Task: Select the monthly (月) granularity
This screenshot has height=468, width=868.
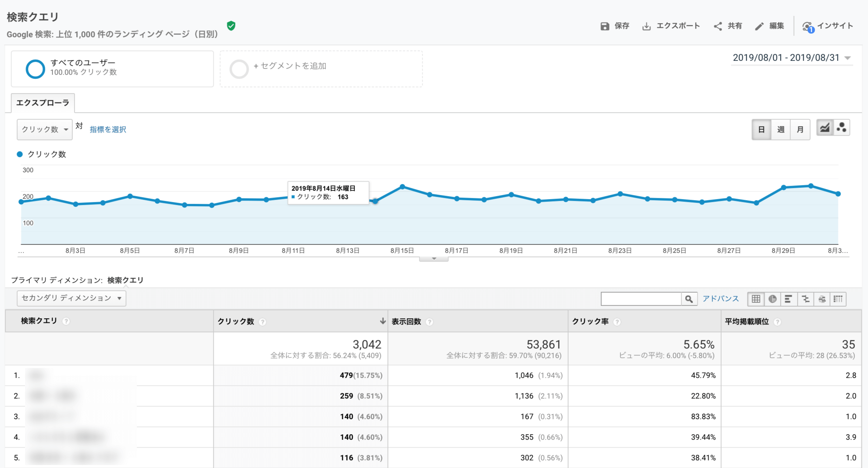Action: click(800, 130)
